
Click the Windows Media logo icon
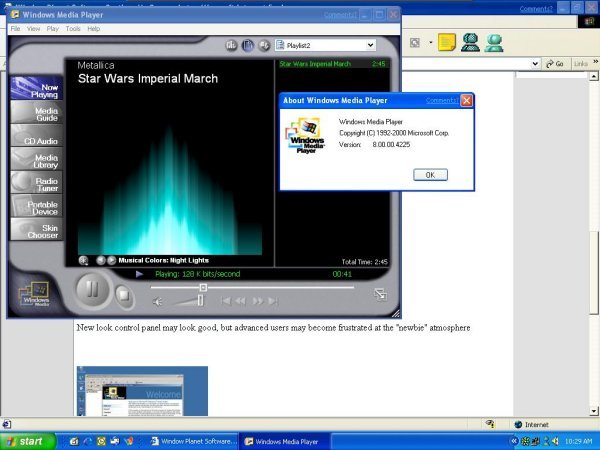(36, 295)
